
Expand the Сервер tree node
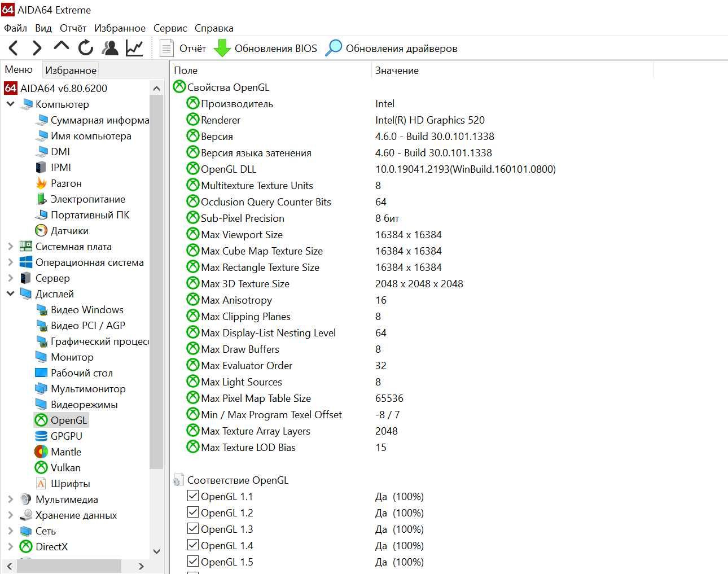[x=10, y=278]
